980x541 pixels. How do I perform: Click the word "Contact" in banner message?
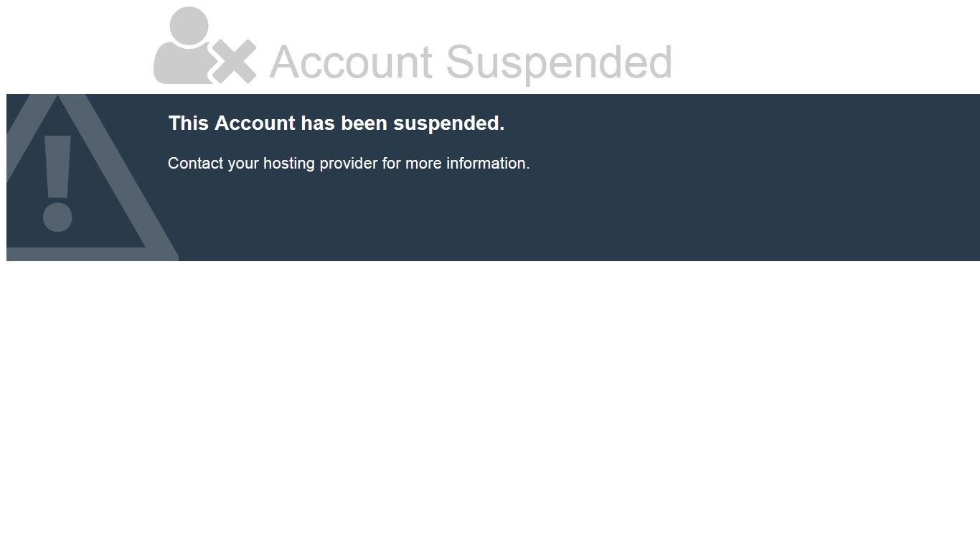(x=195, y=164)
